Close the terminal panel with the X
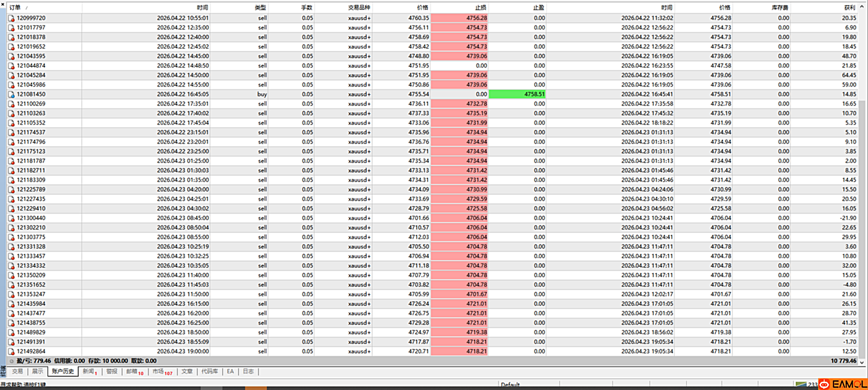 [x=3, y=4]
